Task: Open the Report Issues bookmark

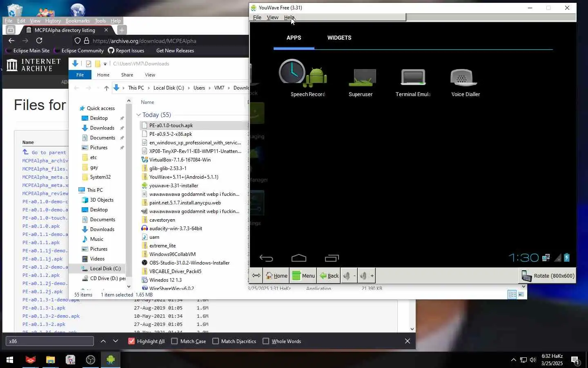Action: pos(126,51)
